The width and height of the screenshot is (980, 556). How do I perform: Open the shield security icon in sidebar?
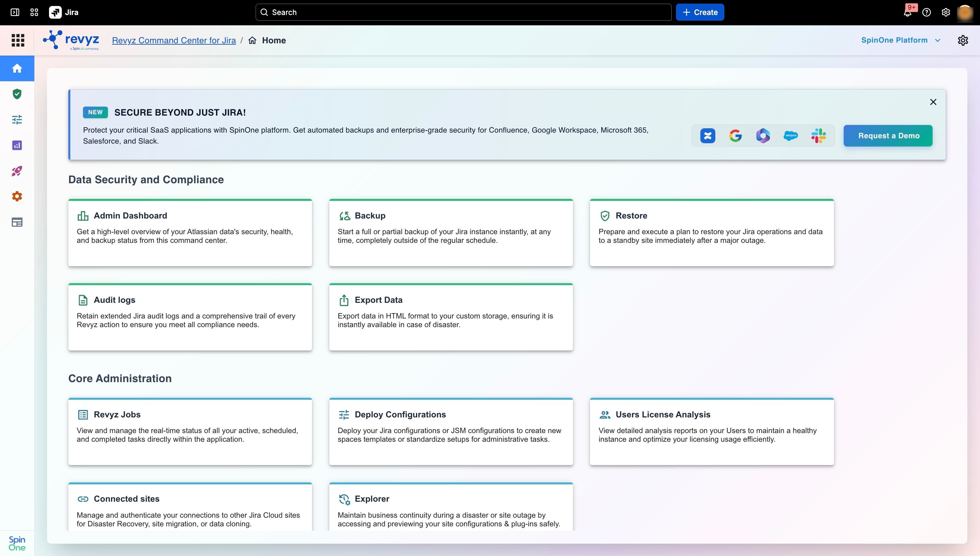17,94
